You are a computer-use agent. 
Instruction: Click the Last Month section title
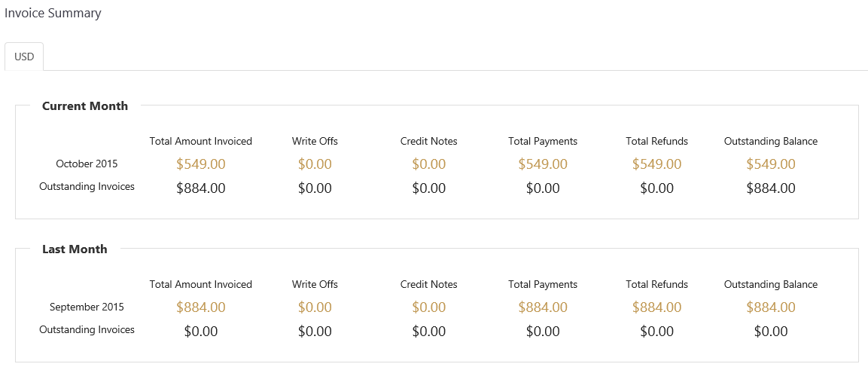click(75, 249)
